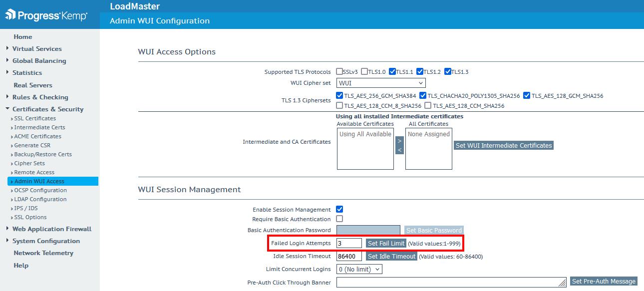Expand System Configuration menu
The image size is (644, 291).
click(46, 241)
